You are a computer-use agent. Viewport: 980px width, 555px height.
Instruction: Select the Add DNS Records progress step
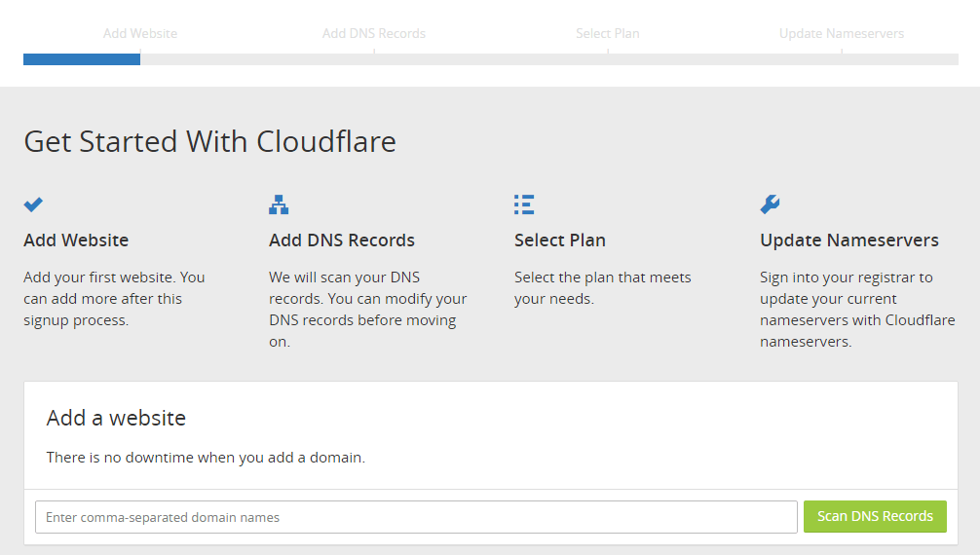374,33
